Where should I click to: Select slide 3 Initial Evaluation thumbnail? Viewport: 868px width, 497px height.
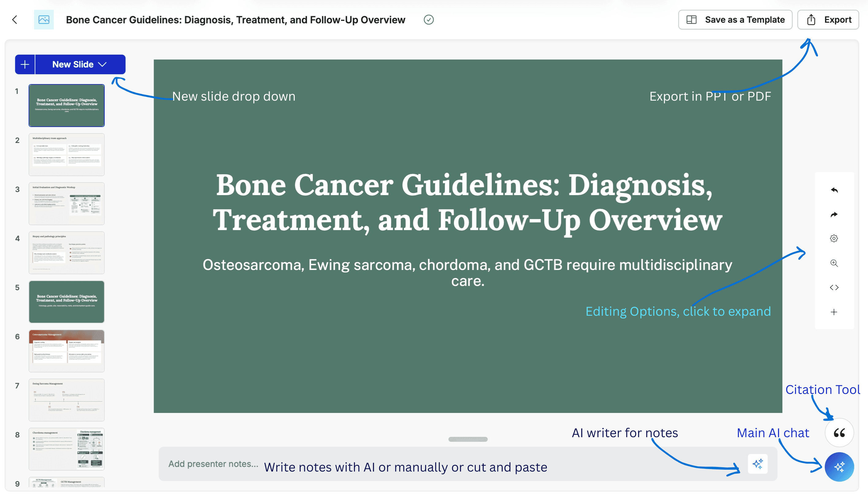click(x=67, y=204)
